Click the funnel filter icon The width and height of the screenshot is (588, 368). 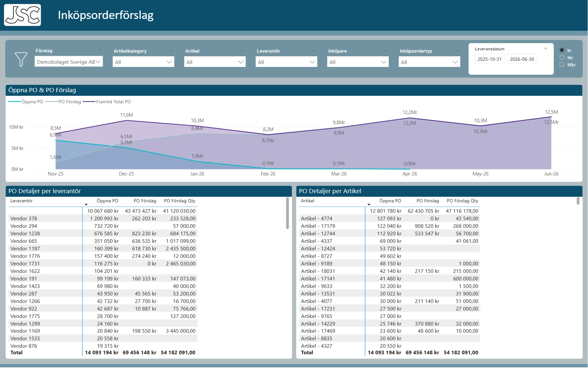tap(21, 59)
